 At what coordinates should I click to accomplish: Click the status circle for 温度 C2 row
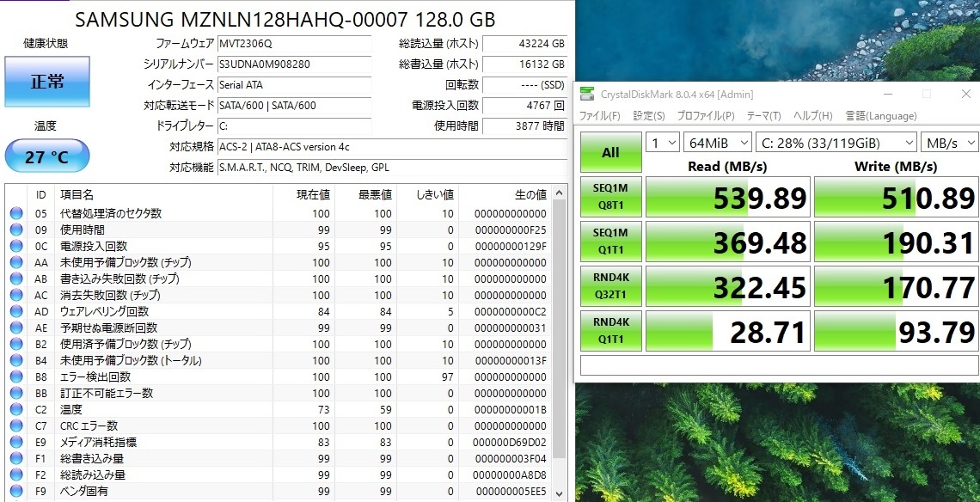[x=16, y=409]
